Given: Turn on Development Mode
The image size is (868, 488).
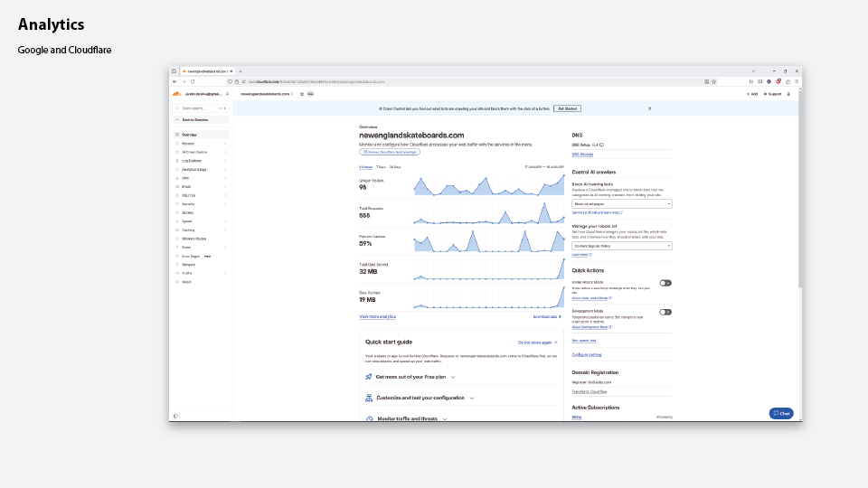Looking at the screenshot, I should point(665,312).
